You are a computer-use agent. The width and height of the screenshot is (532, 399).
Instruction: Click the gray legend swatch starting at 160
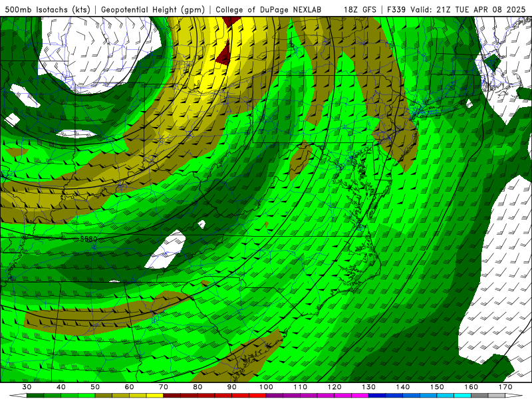pos(479,396)
